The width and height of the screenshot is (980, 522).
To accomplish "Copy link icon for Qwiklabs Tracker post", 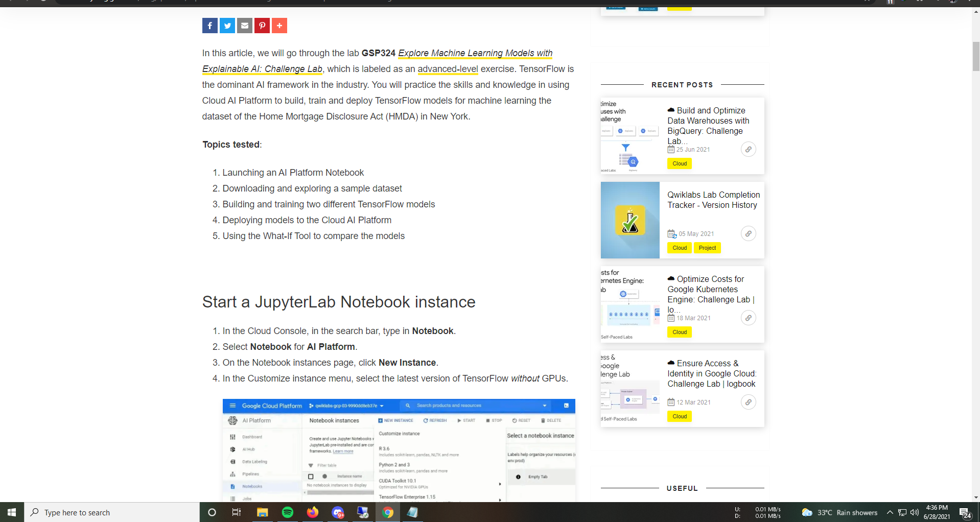I will 749,233.
